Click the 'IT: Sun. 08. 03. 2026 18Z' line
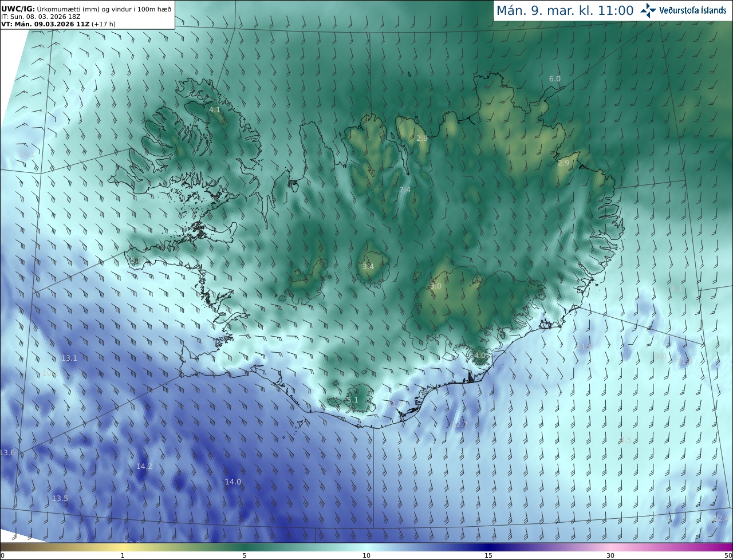Screen dimensions: 733x560 click(x=41, y=17)
